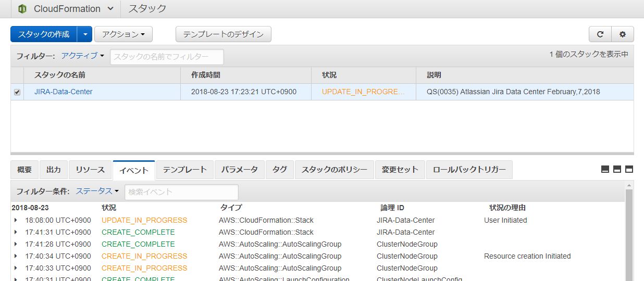
Task: Expand the 18:08:00 UPDATE_IN_PROGRESS event row
Action: click(16, 220)
